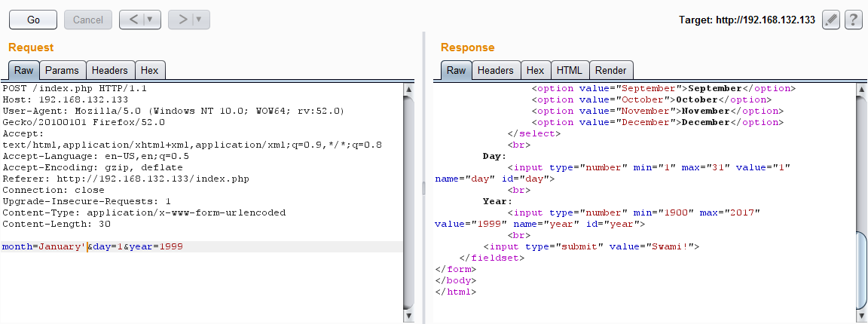
Task: Go back to previous request in history
Action: pos(134,20)
